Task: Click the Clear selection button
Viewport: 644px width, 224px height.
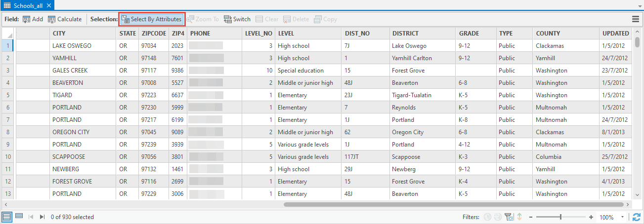Action: (267, 19)
